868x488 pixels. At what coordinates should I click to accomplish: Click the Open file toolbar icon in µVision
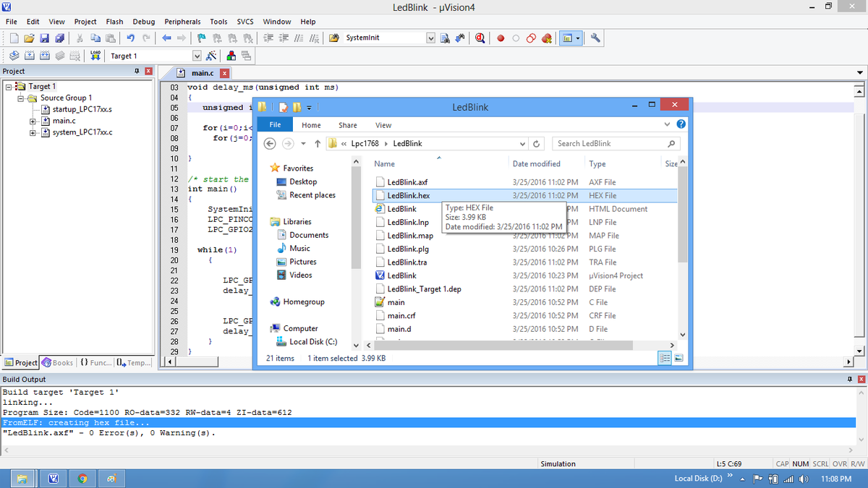pos(29,38)
